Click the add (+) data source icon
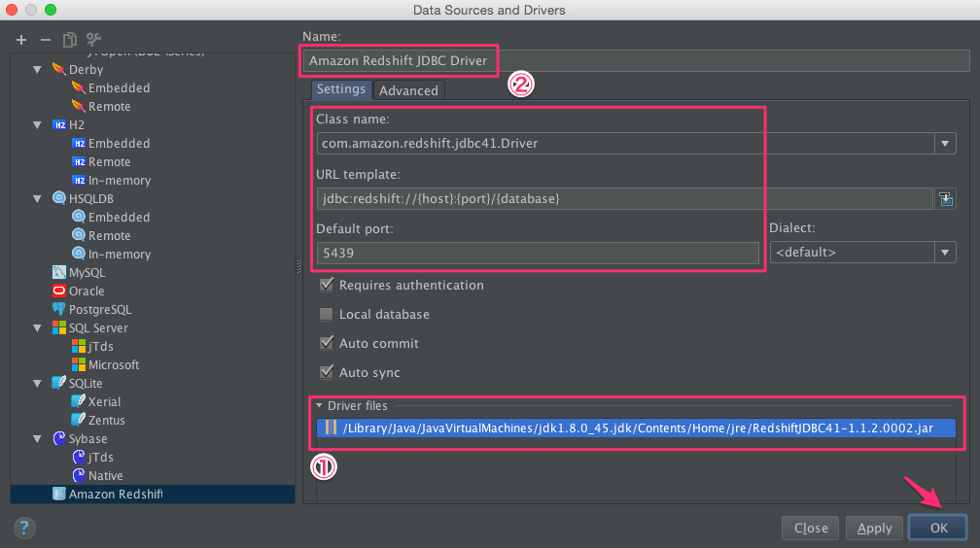 point(21,40)
